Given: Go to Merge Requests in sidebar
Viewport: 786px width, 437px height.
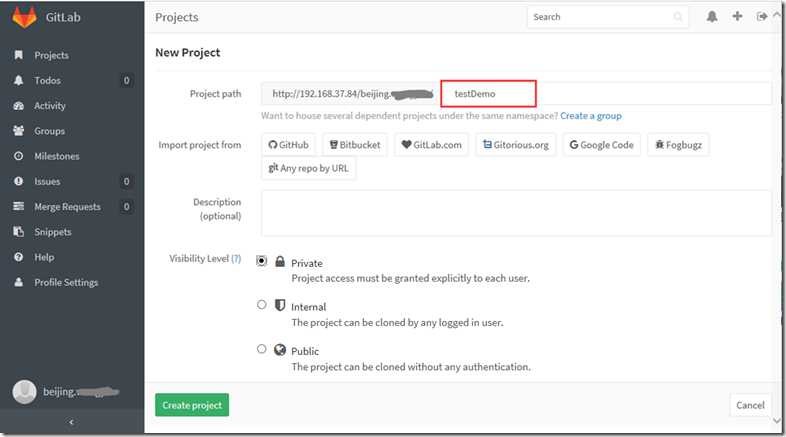Looking at the screenshot, I should [67, 207].
